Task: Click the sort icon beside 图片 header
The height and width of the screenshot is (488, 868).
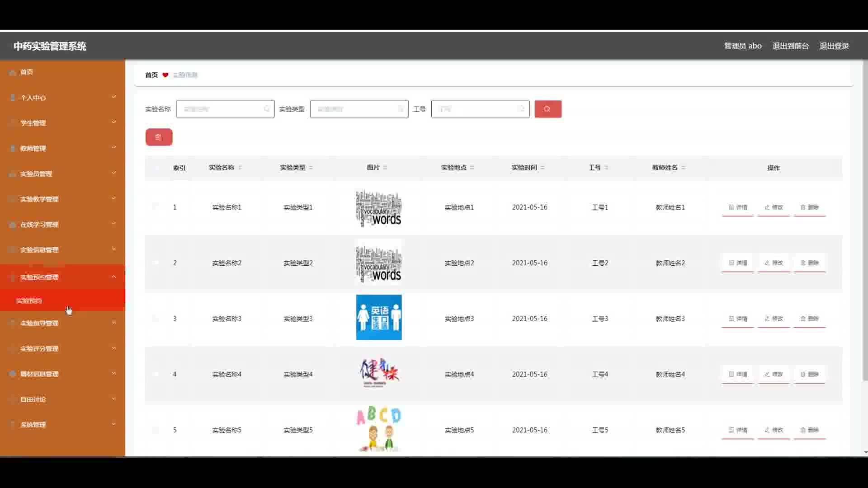Action: click(385, 168)
